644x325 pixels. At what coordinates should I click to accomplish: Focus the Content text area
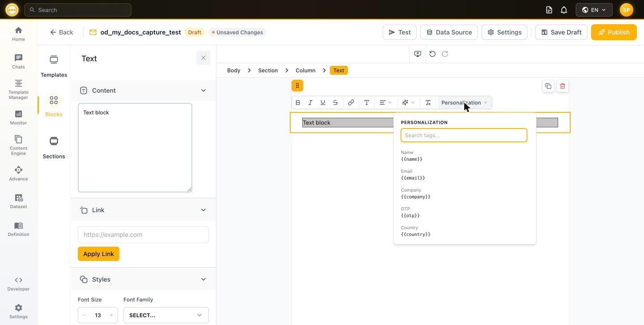[135, 148]
